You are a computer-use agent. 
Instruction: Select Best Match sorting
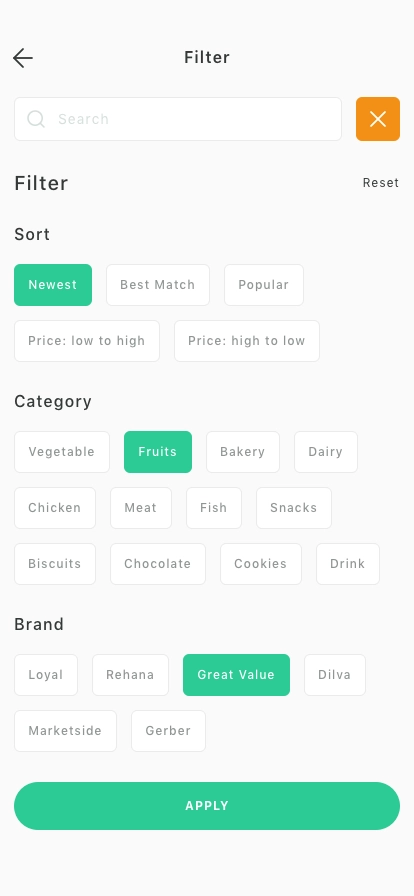158,285
